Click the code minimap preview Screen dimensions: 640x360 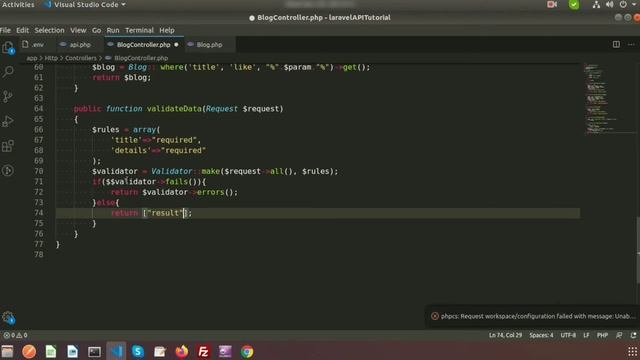[x=608, y=98]
